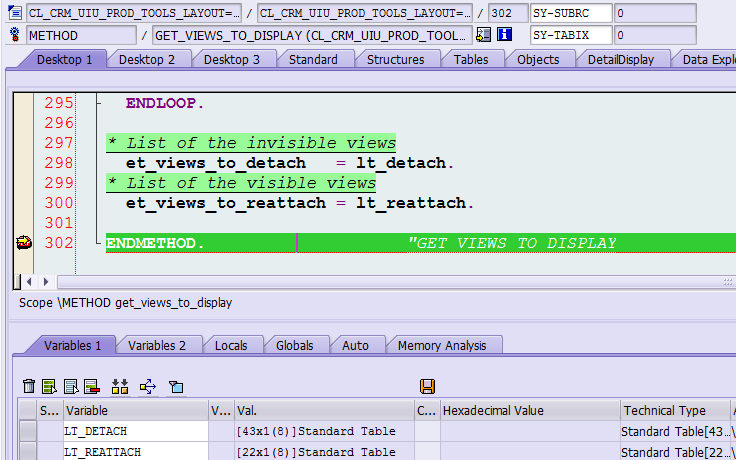Click breakpoint margin at line 298

(x=23, y=163)
